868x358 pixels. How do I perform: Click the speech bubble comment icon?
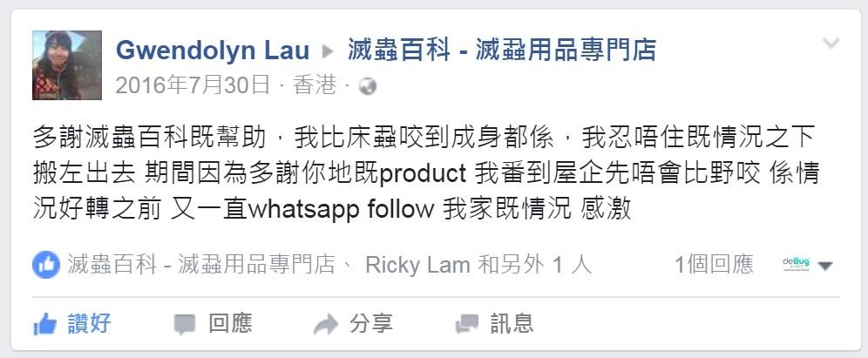[x=185, y=325]
